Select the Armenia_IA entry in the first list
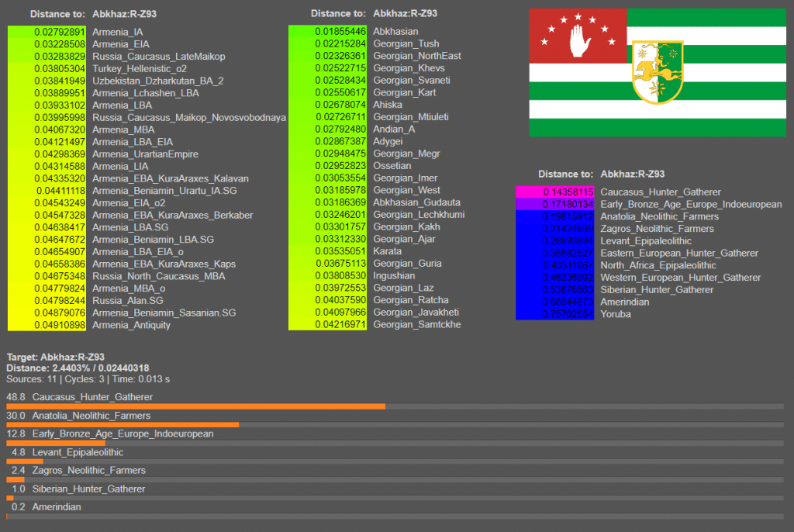 117,32
